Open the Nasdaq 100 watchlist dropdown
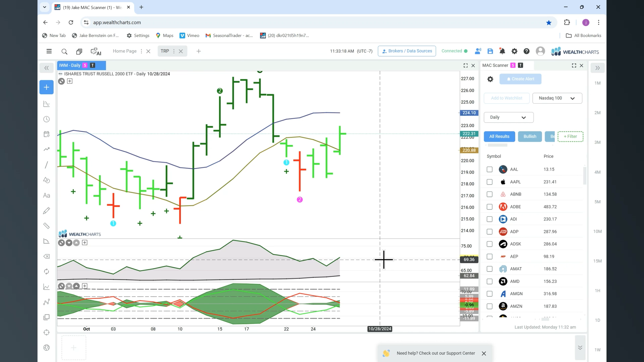Viewport: 644px width, 362px height. click(557, 98)
